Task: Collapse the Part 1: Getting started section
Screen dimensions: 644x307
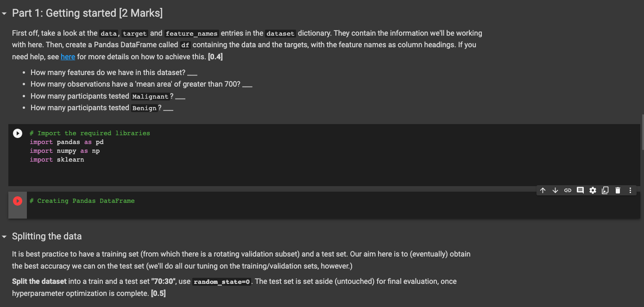Action: 5,13
